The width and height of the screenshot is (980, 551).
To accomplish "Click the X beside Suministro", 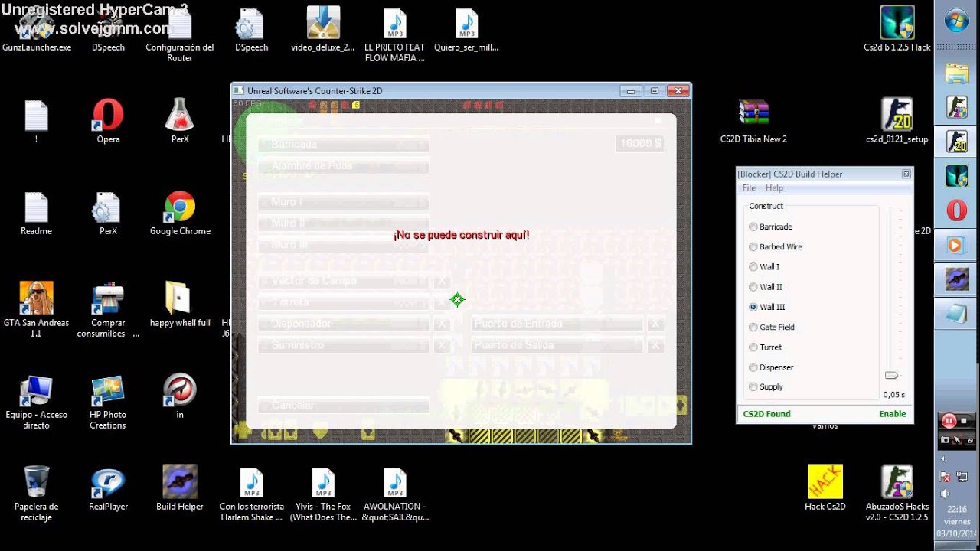I will click(x=441, y=345).
